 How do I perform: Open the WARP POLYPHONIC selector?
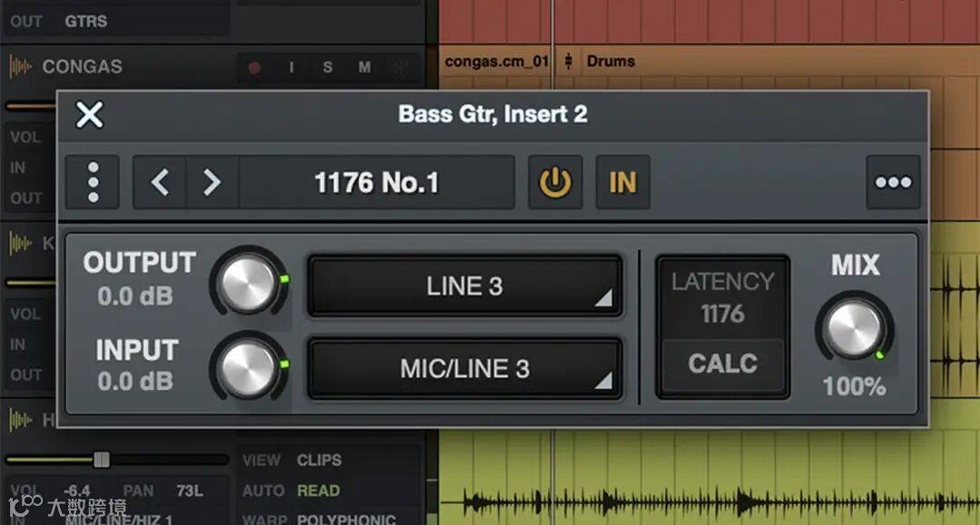pos(347,520)
